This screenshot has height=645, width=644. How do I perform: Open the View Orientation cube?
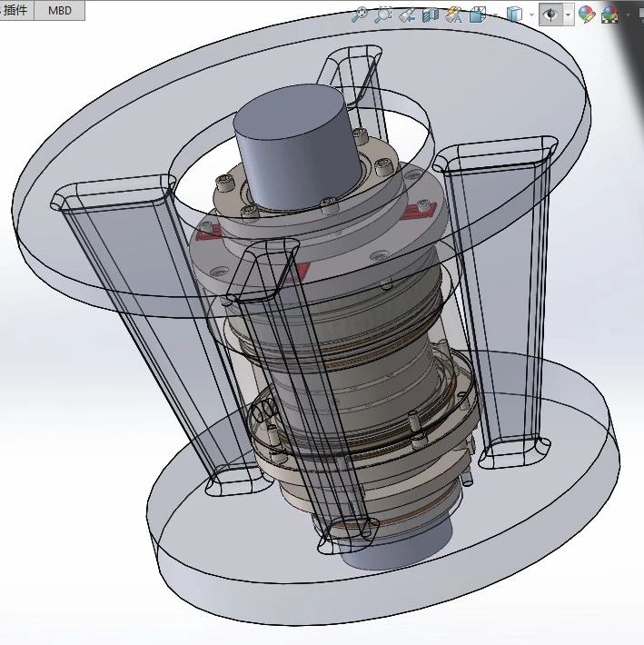click(x=478, y=15)
